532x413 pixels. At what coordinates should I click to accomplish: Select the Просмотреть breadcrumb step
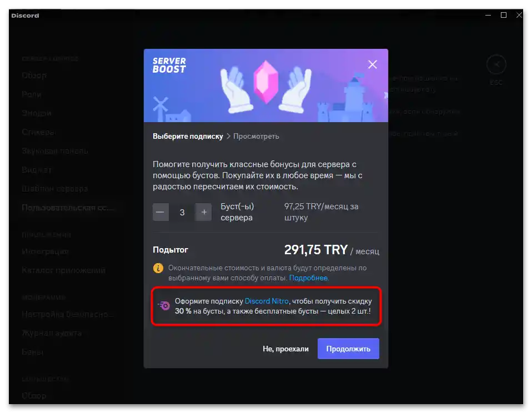[256, 137]
